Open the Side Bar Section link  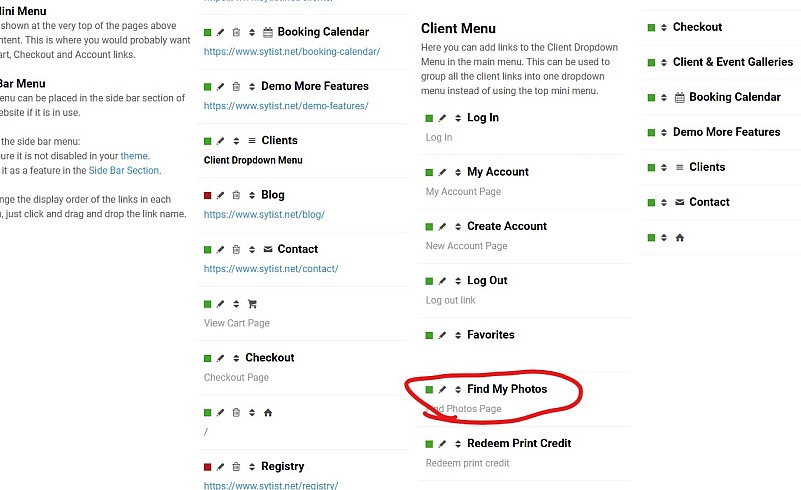coord(124,170)
